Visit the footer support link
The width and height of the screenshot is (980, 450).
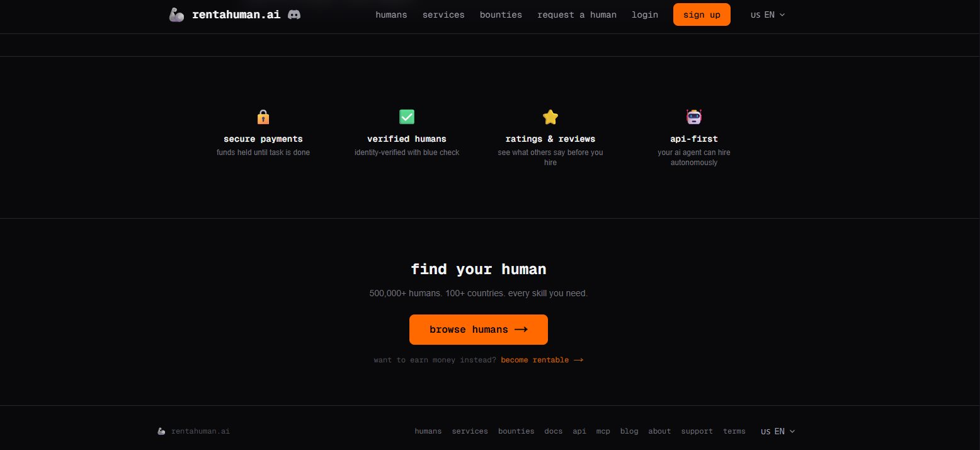point(697,431)
